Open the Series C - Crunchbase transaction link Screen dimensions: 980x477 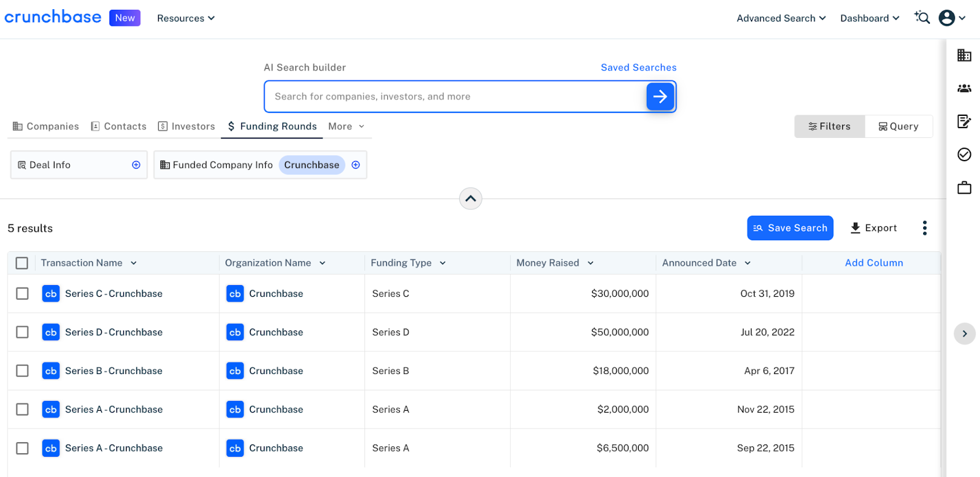pos(114,294)
